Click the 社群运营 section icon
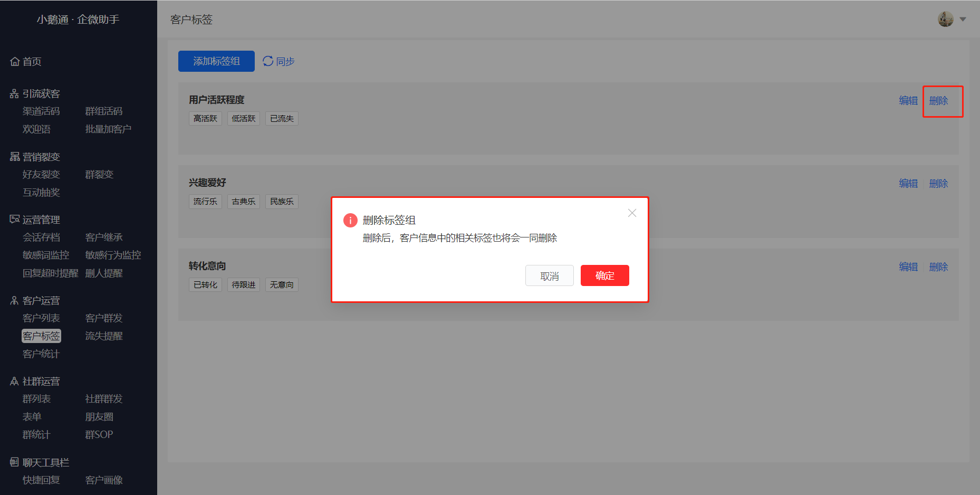Screen dimensions: 980x495 tap(15, 382)
